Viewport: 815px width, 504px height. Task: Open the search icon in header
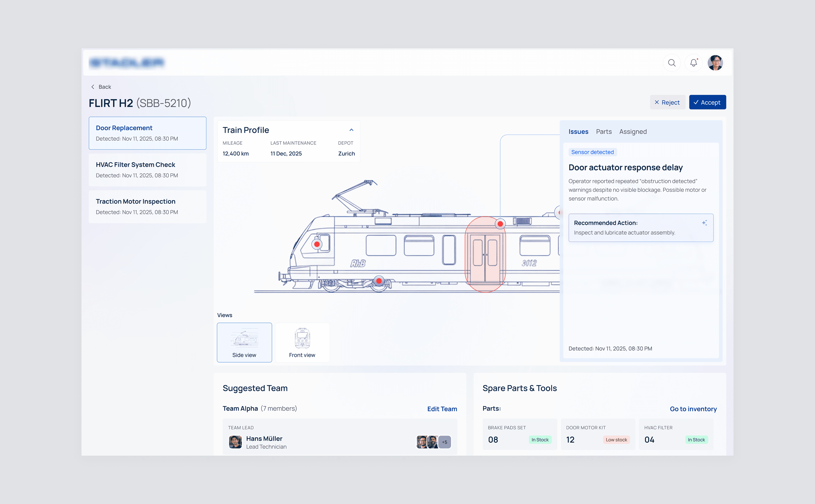point(672,63)
